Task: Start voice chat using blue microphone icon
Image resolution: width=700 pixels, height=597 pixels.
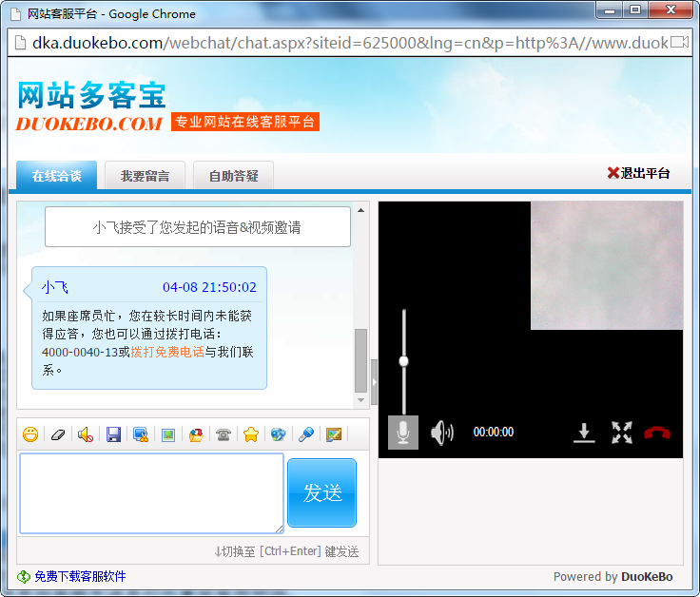Action: coord(306,434)
